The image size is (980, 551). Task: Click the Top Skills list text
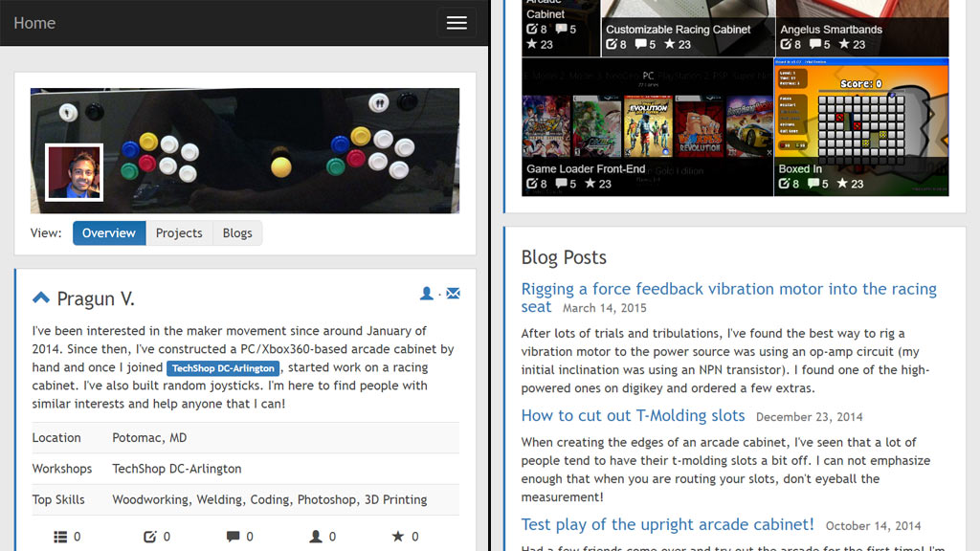[x=269, y=499]
